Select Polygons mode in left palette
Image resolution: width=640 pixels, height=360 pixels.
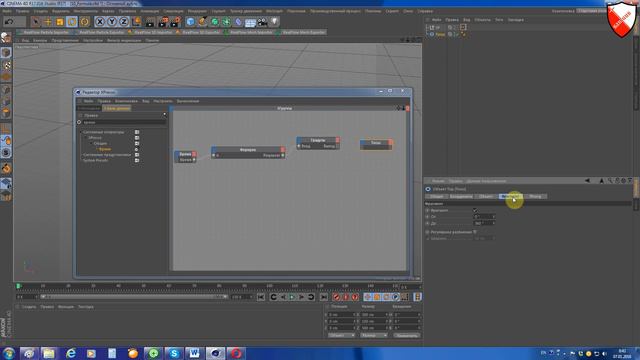pyautogui.click(x=6, y=113)
